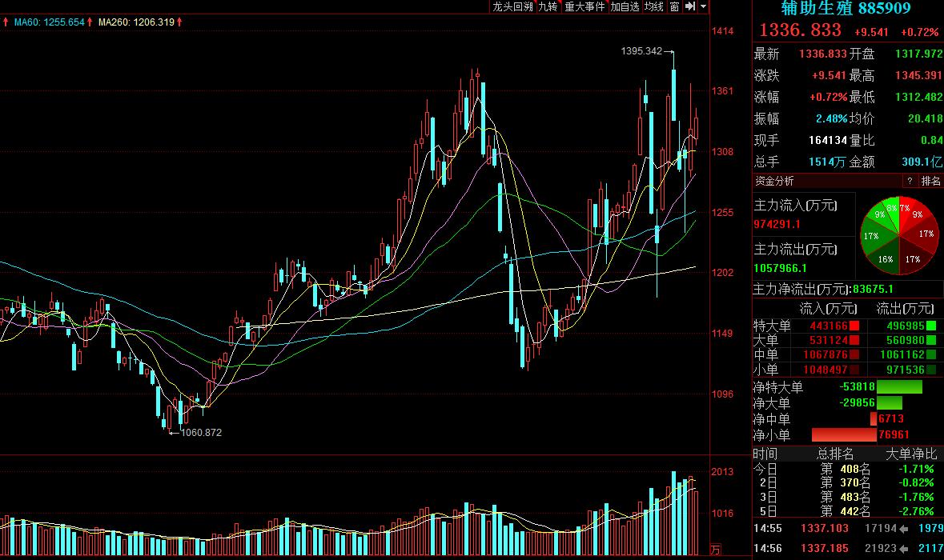
Task: Click the question mark help icon
Action: (910, 181)
